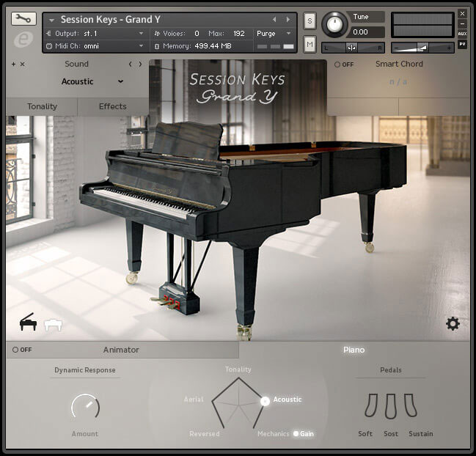Image resolution: width=476 pixels, height=456 pixels.
Task: Load previous instrument with left arrow
Action: pyautogui.click(x=274, y=19)
